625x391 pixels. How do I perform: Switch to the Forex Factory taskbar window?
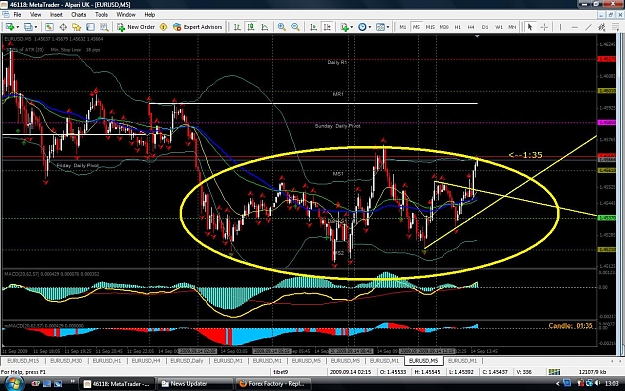[273, 384]
